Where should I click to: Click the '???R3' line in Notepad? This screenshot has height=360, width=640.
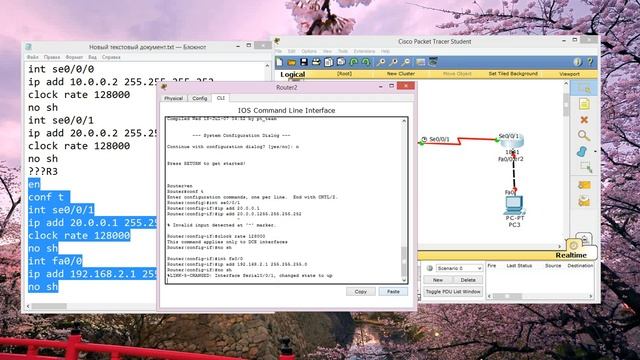[43, 171]
